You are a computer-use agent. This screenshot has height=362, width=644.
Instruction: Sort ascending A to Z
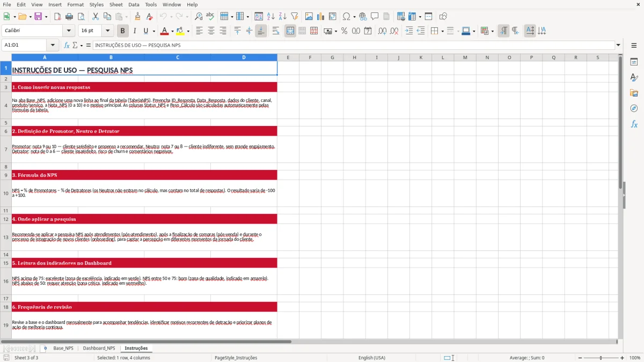(270, 17)
